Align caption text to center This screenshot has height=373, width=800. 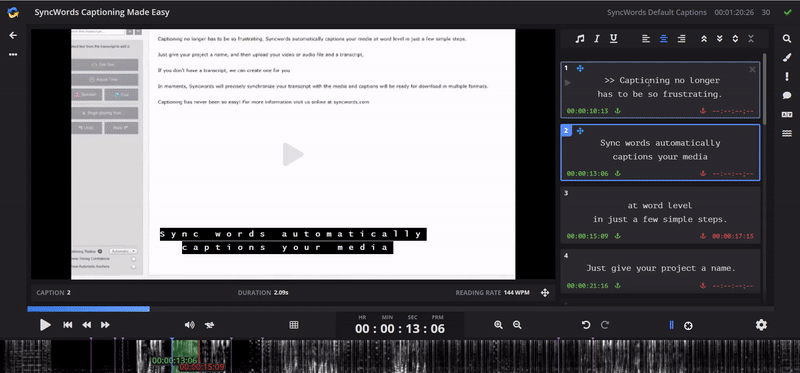click(x=663, y=39)
